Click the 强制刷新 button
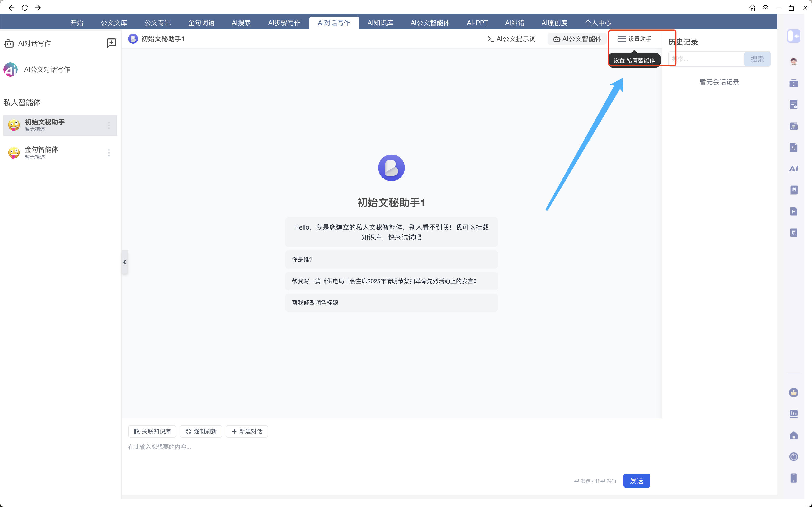 (201, 431)
